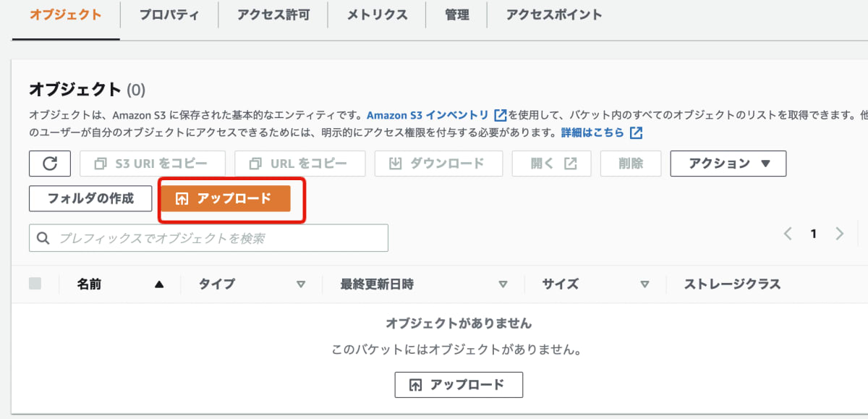Open the メトリクス tab
The image size is (868, 419).
pos(376,14)
